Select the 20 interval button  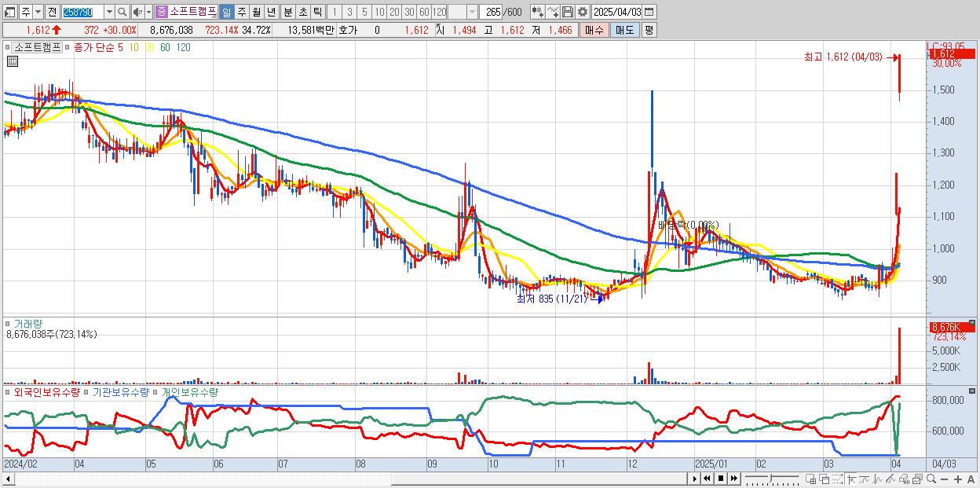(x=394, y=12)
